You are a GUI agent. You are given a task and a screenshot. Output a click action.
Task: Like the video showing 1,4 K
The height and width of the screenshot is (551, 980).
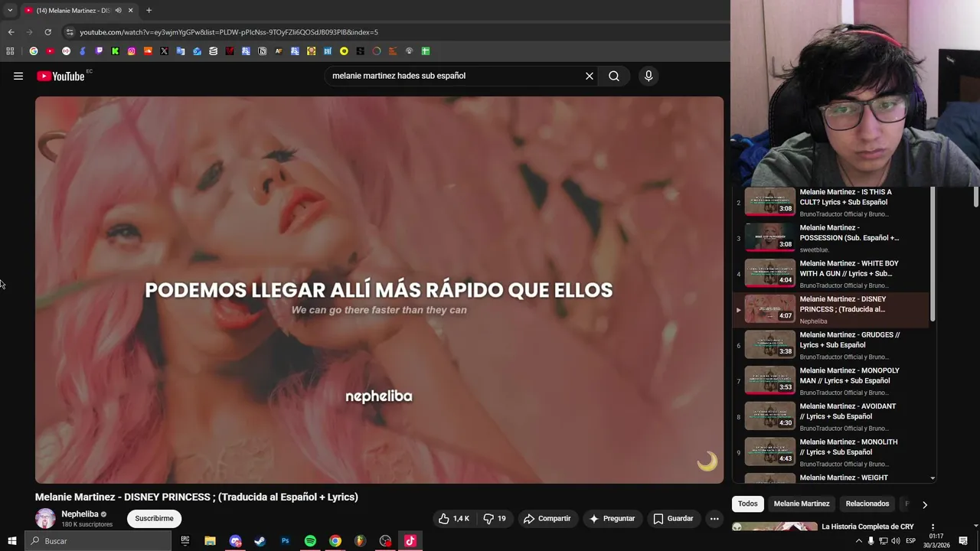tap(454, 518)
